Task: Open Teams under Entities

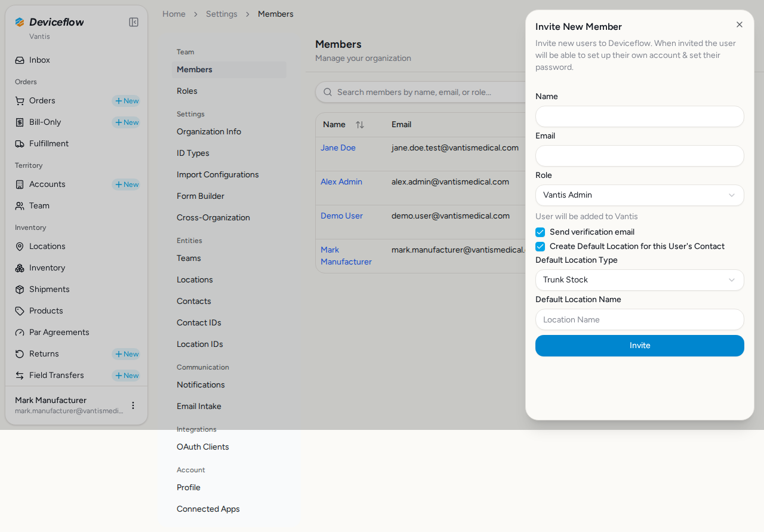Action: (x=229, y=259)
